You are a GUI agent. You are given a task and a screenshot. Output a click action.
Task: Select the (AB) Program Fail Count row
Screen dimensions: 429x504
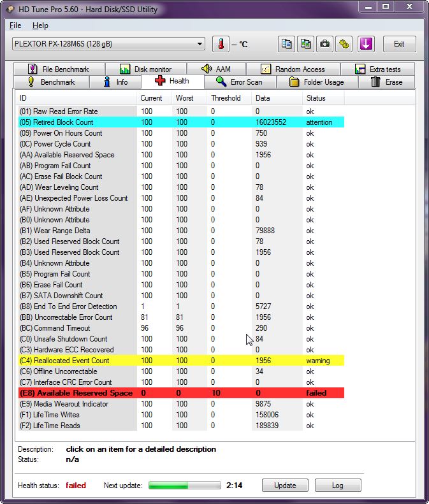click(182, 166)
